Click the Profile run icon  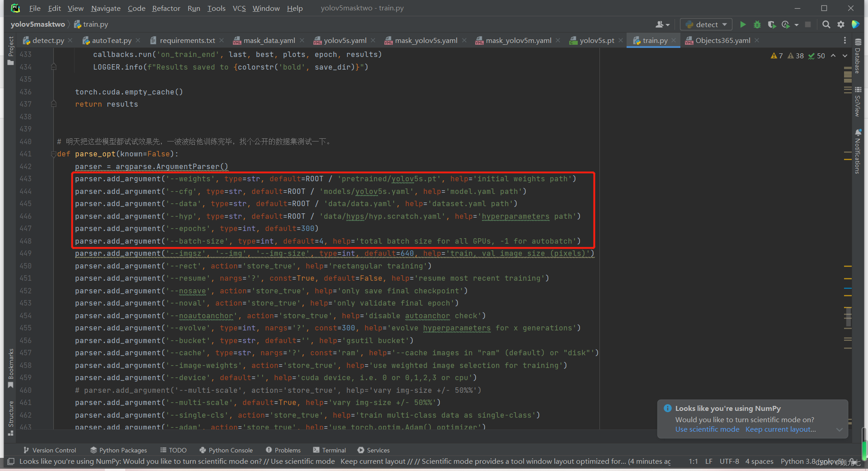click(x=786, y=24)
